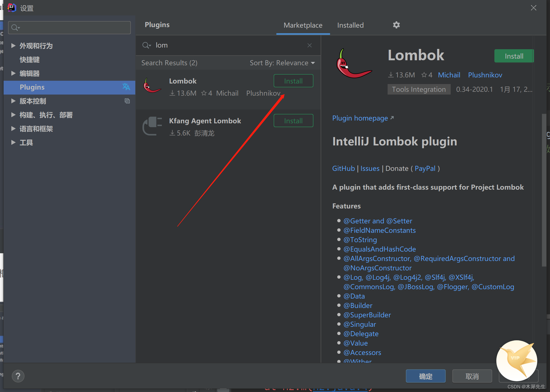Open the @Delegate feature link
This screenshot has width=550, height=392.
pyautogui.click(x=361, y=334)
